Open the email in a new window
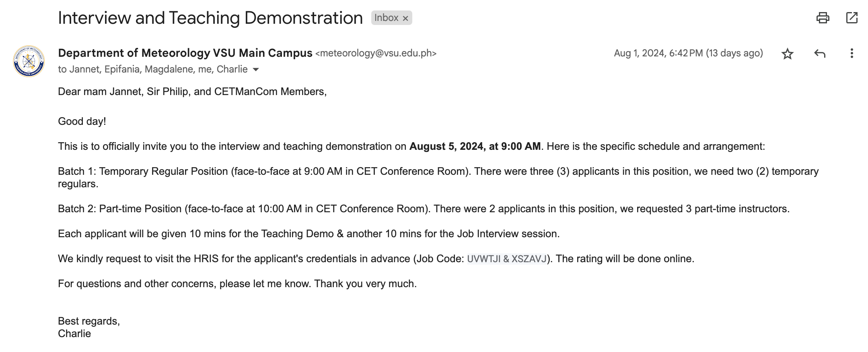The height and width of the screenshot is (352, 868). coord(852,18)
